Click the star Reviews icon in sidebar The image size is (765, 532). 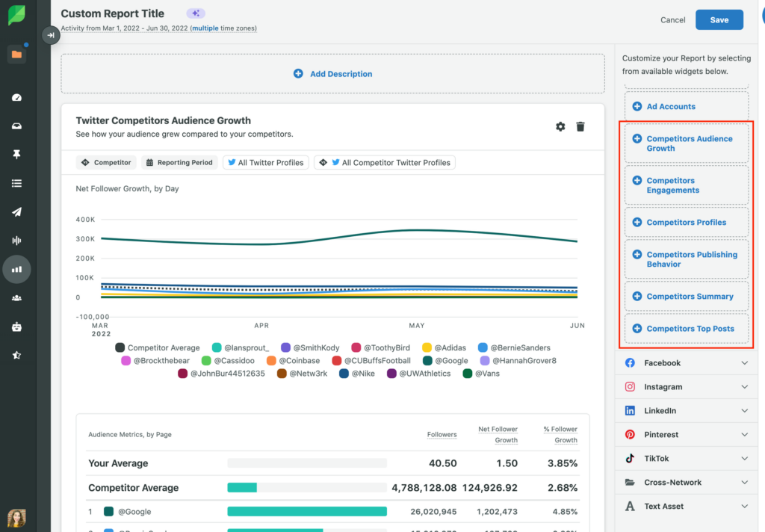click(x=16, y=355)
